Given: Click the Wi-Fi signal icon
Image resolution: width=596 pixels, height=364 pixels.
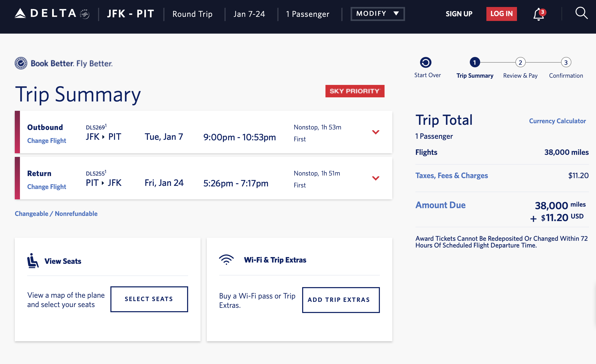Looking at the screenshot, I should [x=226, y=259].
